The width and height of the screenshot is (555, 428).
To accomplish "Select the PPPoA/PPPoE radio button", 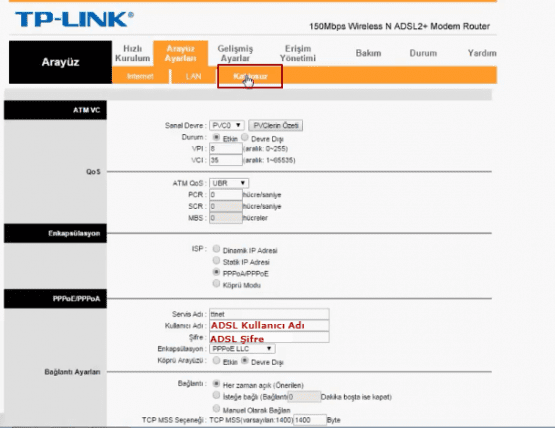I will tap(216, 272).
